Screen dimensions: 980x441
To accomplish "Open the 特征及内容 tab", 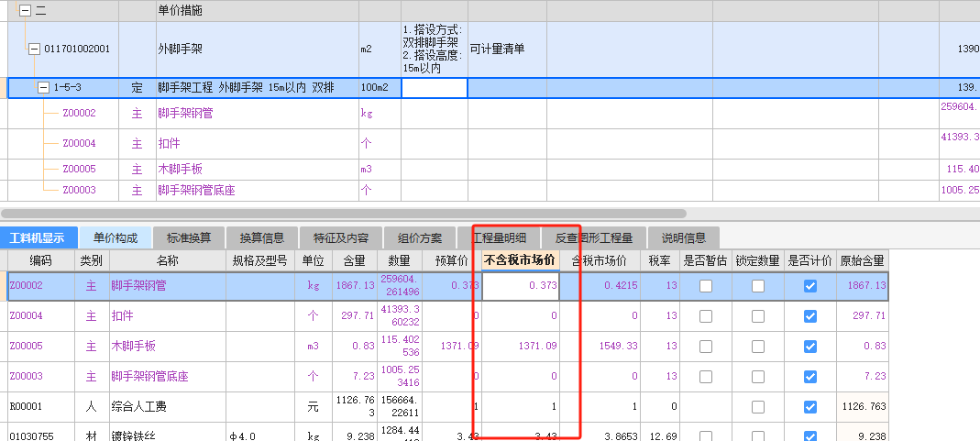I will (341, 238).
